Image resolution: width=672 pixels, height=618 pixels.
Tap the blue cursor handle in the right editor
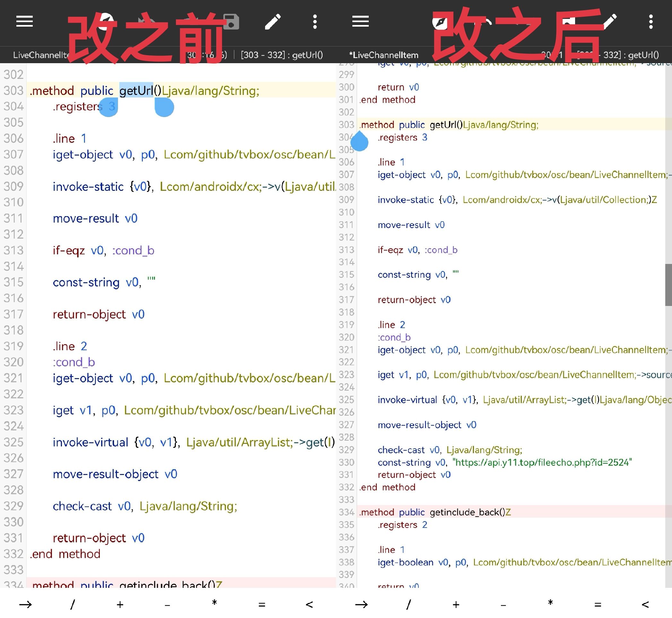359,141
